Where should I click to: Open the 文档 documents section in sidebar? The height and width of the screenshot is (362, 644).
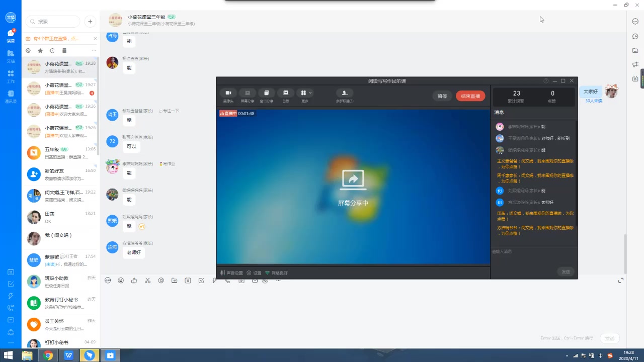click(x=11, y=56)
